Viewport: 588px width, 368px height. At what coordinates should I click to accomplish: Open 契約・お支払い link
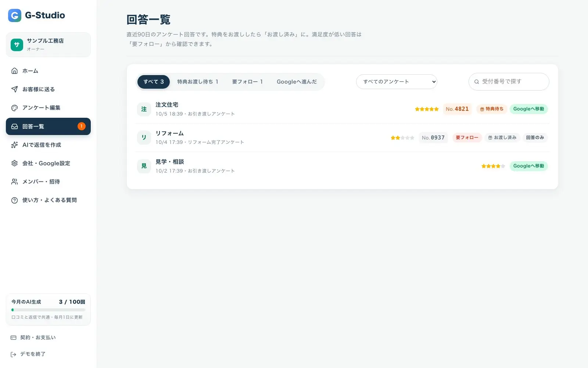click(x=48, y=337)
